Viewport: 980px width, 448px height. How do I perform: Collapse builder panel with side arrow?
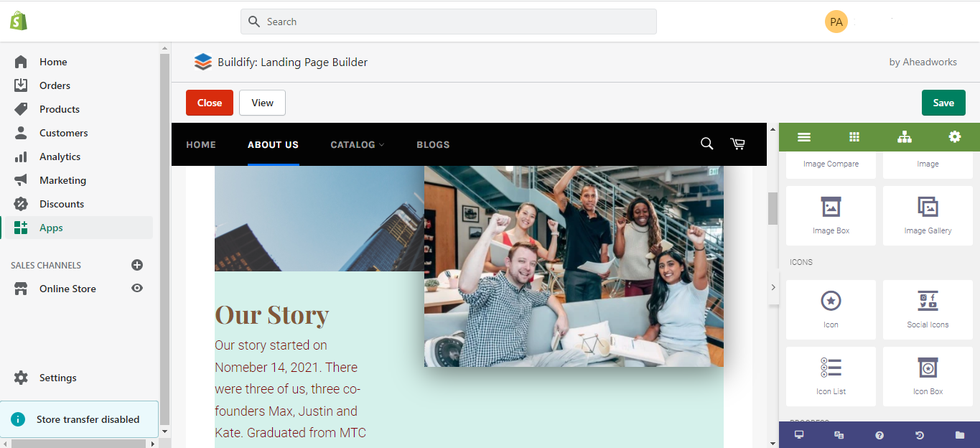click(773, 286)
